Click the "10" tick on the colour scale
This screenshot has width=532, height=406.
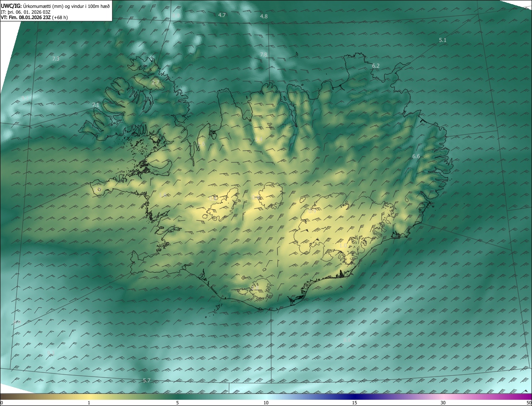pos(266,403)
